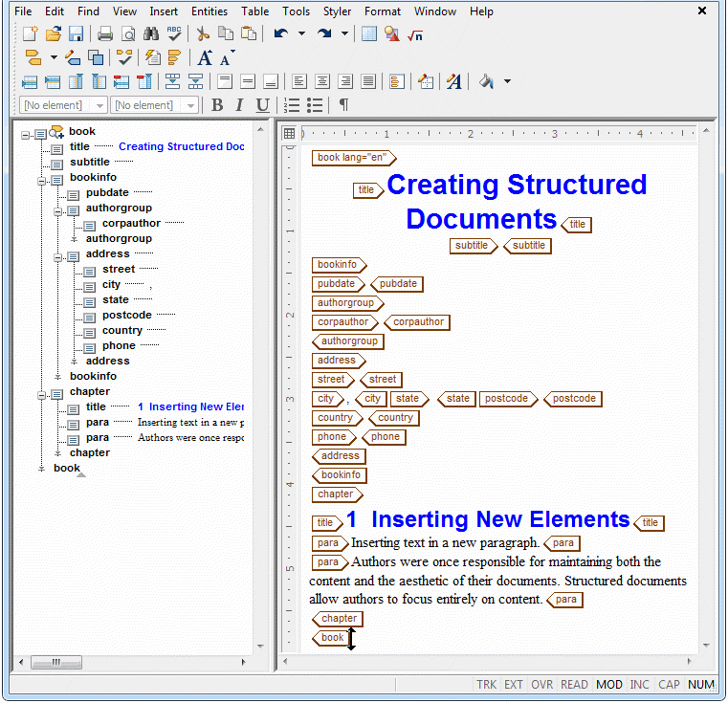Screen dimensions: 728x703
Task: Click the OVR status bar indicator
Action: click(x=541, y=685)
